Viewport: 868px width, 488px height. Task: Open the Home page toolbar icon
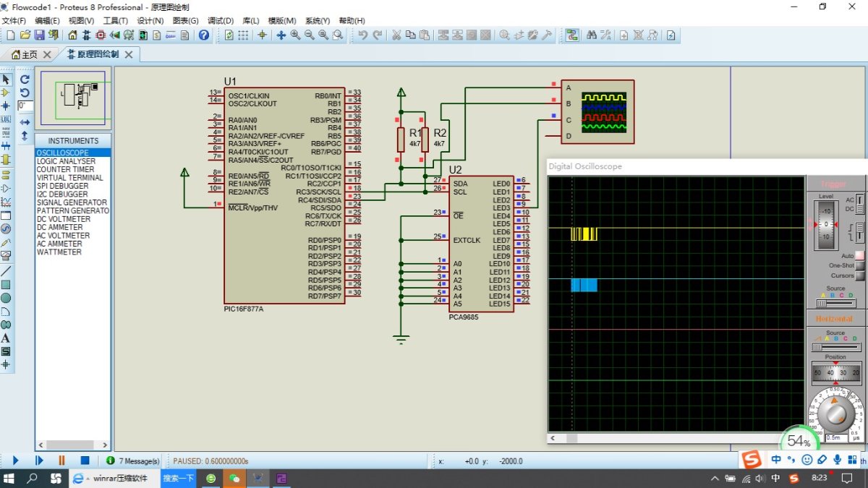coord(72,35)
